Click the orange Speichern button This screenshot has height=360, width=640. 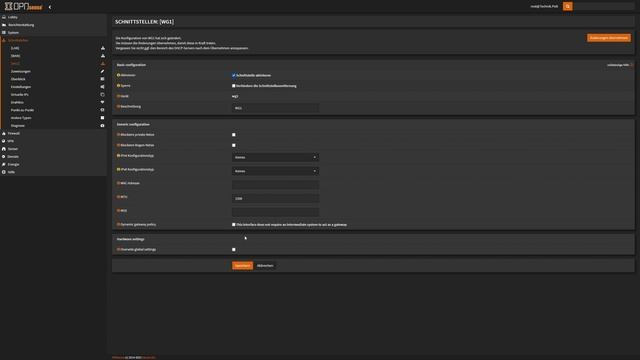click(242, 266)
